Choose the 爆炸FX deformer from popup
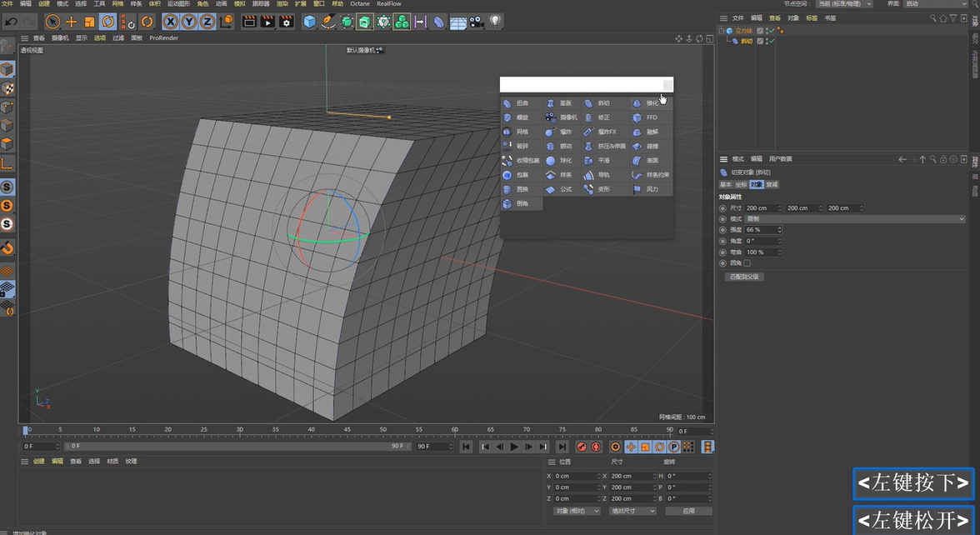The height and width of the screenshot is (535, 980). point(605,132)
